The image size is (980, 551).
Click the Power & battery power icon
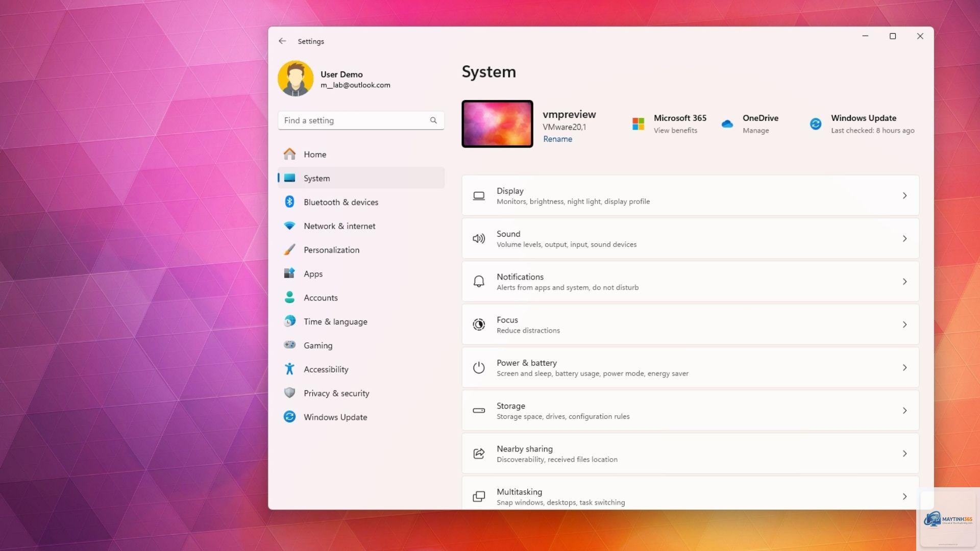click(x=479, y=367)
